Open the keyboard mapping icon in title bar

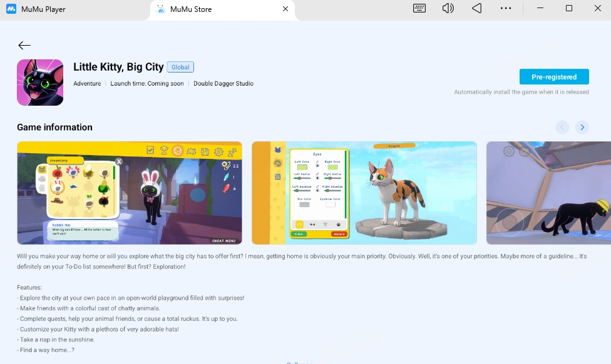pos(419,8)
